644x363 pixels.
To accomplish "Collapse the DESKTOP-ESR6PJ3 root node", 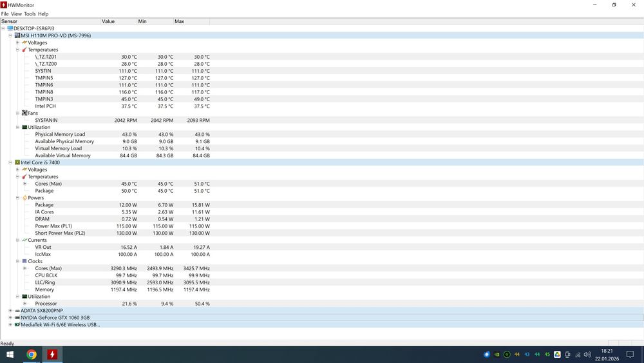I will (3, 28).
